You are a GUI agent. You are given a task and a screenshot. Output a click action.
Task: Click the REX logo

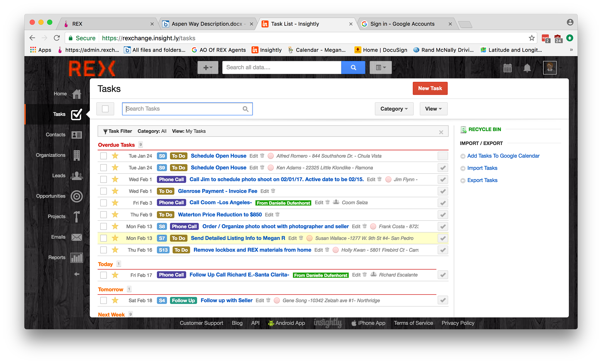[x=92, y=69]
